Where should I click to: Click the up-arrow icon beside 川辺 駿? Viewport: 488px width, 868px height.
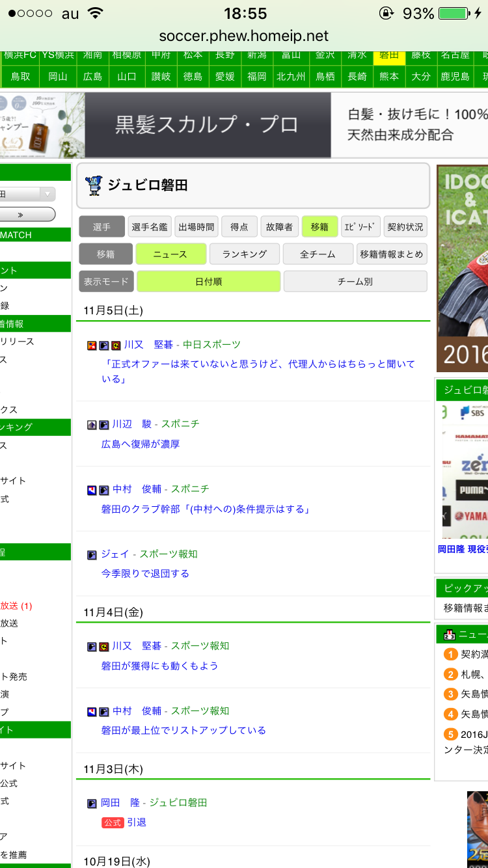tap(92, 425)
